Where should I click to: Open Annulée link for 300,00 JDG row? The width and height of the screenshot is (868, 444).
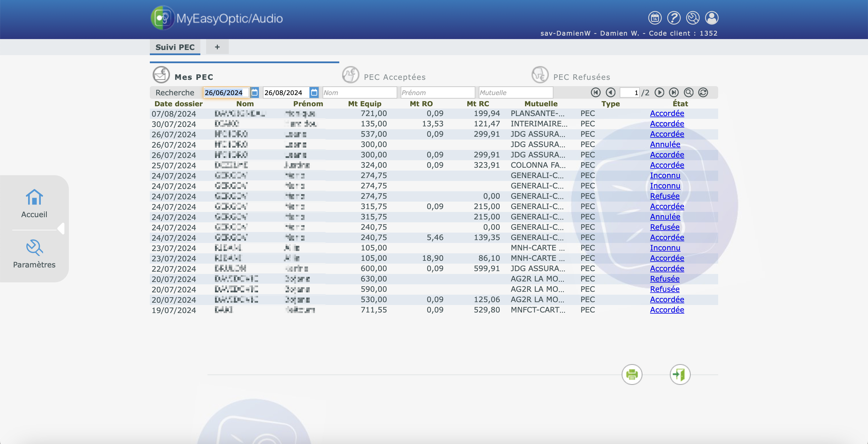pos(665,145)
